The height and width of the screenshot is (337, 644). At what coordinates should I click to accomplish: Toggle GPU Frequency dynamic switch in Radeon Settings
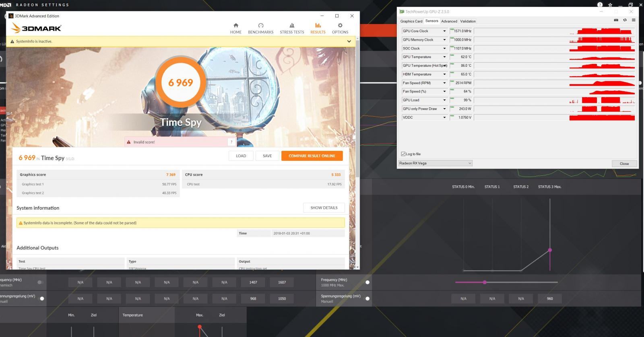coord(40,282)
